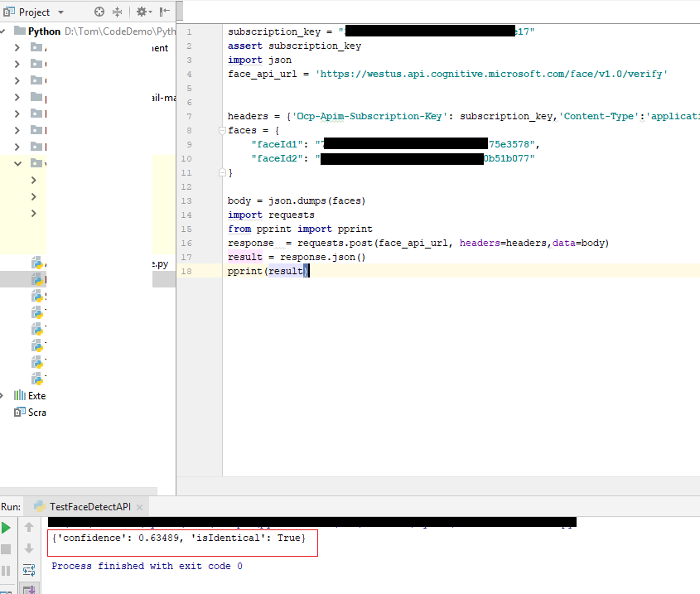Click the 'import json' statement

(259, 60)
